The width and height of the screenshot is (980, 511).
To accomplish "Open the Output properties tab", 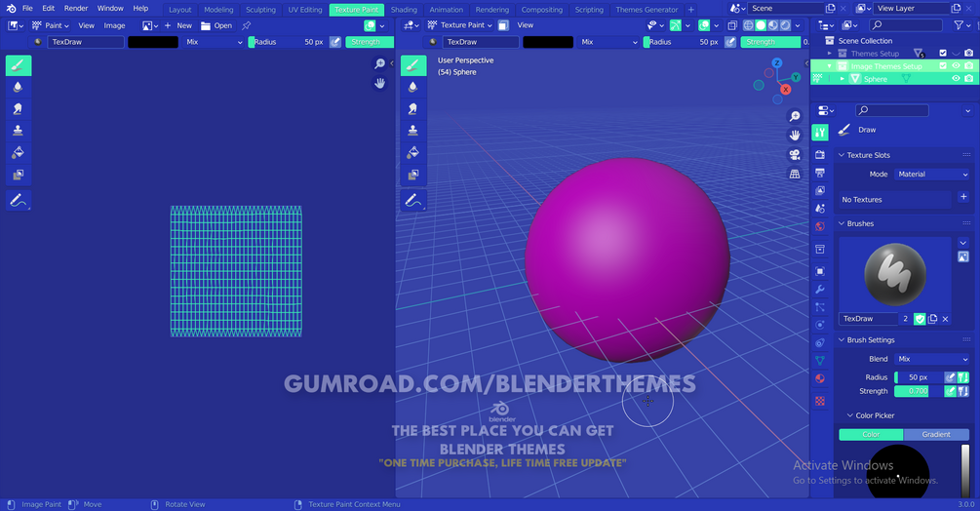I will click(x=820, y=173).
